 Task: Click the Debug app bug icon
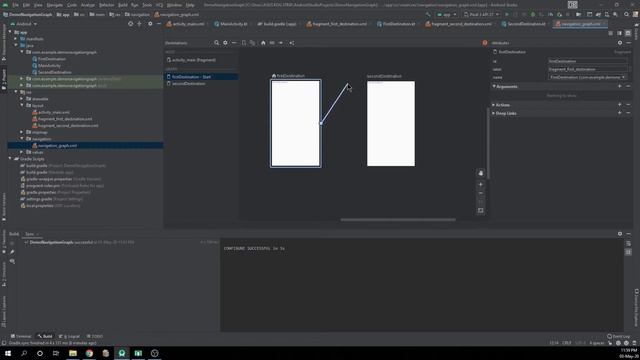click(x=533, y=14)
